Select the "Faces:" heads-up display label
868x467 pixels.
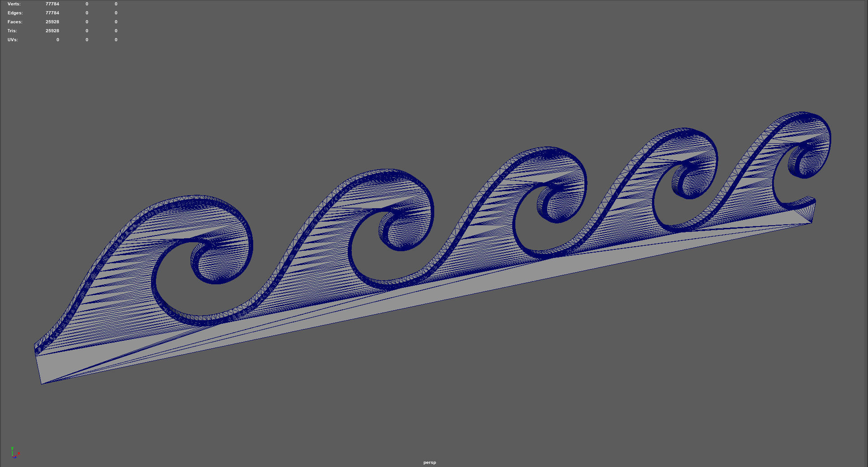pos(15,22)
